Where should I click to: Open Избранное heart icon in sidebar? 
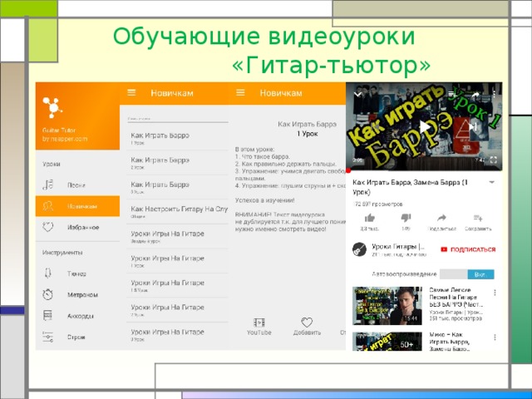tap(48, 227)
